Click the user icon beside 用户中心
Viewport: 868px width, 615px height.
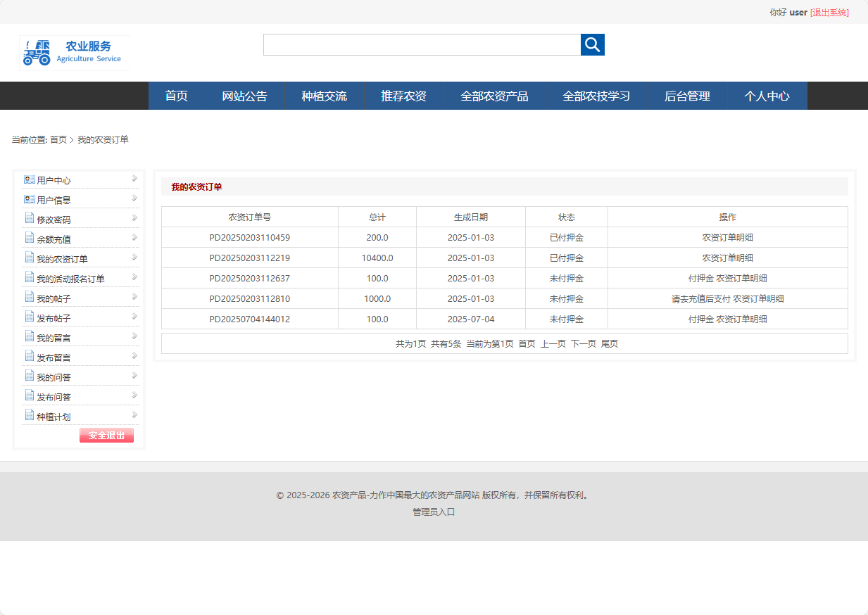point(28,179)
